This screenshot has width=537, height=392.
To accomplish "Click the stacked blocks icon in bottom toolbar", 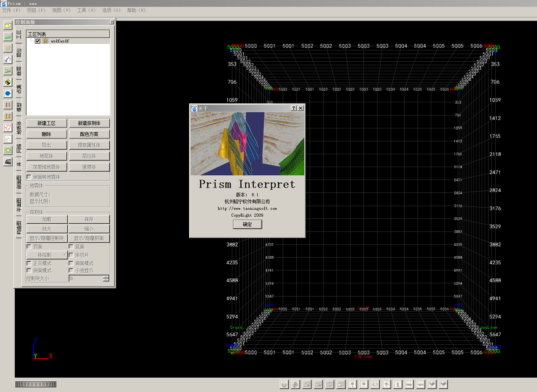I will [296, 384].
